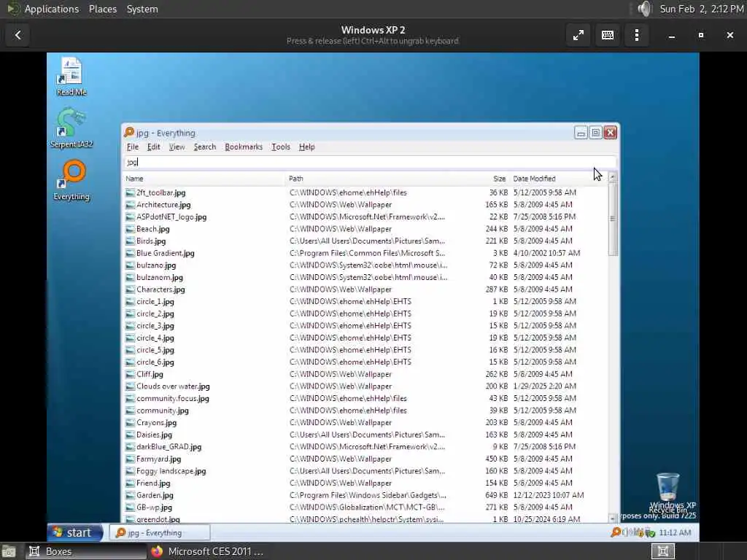Click the Sun Feb 2 clock in GNOME panel
The height and width of the screenshot is (560, 747).
pyautogui.click(x=701, y=9)
